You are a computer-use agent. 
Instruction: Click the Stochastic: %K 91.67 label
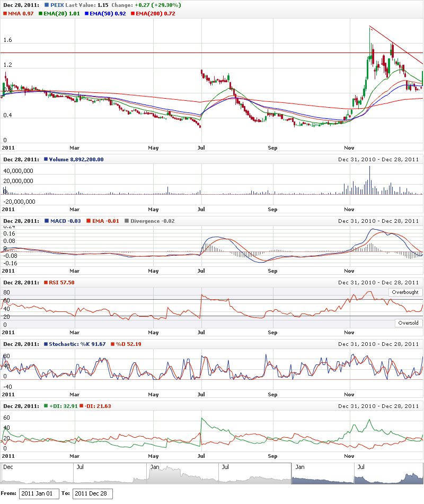pos(77,344)
